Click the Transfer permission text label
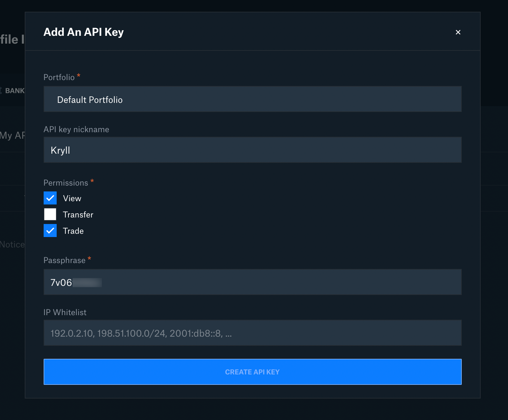Screen dimensions: 508x420 click(x=78, y=215)
